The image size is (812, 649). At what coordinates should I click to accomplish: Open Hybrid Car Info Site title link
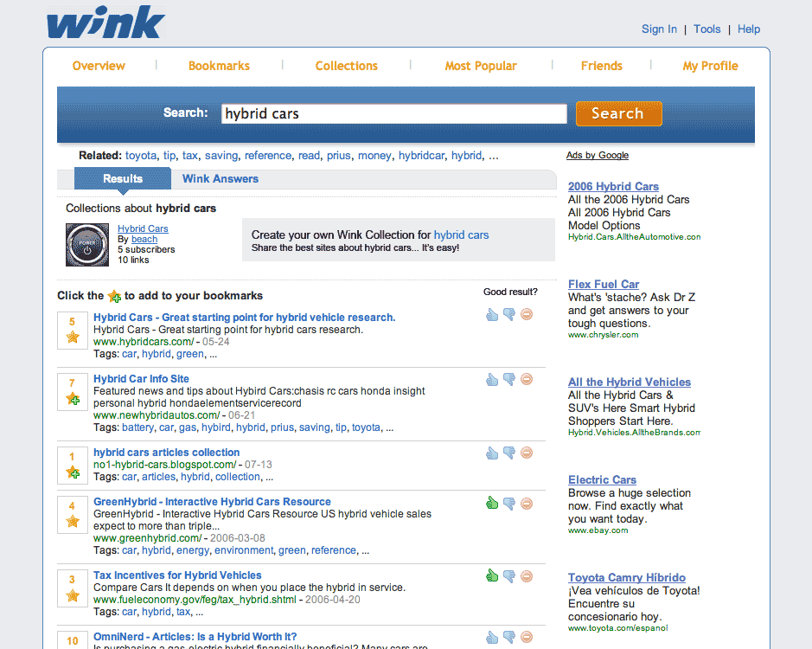click(141, 379)
